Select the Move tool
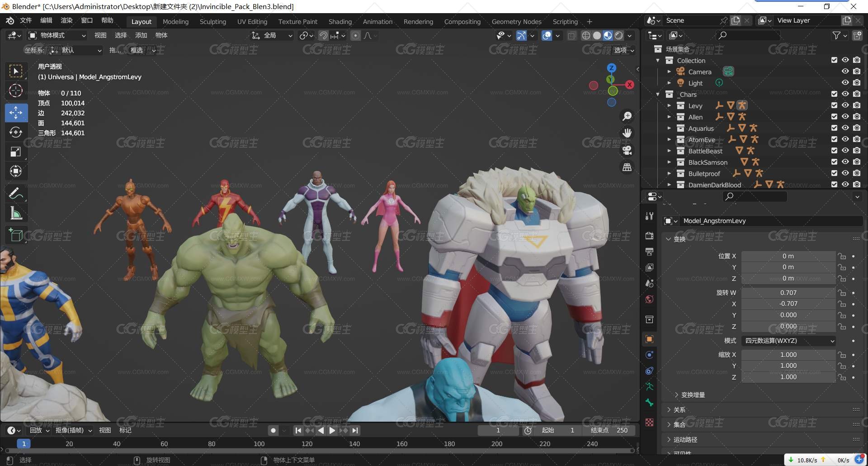The width and height of the screenshot is (868, 466). [x=16, y=113]
